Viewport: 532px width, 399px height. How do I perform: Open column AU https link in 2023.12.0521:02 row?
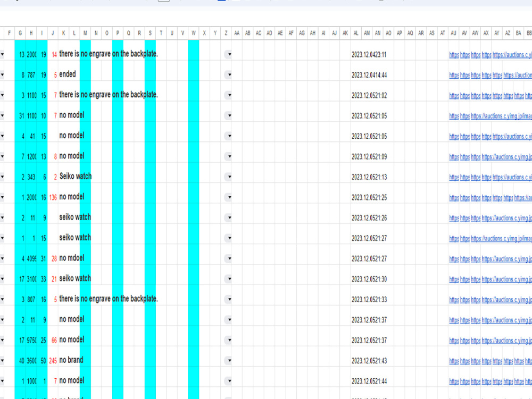point(454,96)
